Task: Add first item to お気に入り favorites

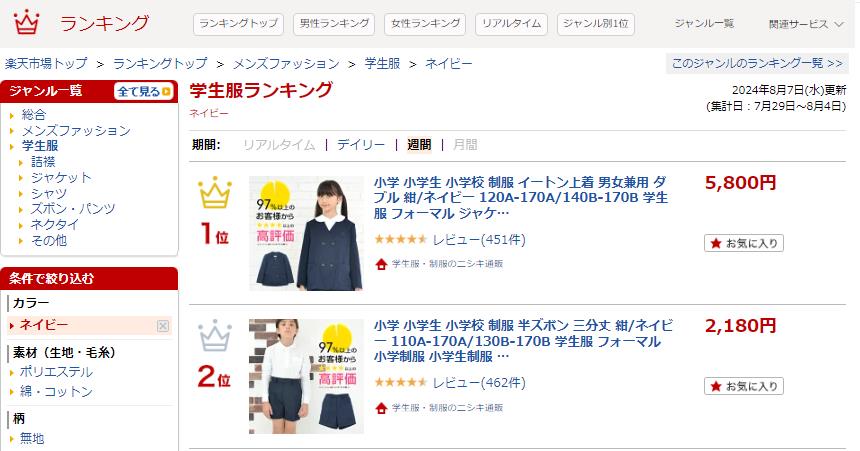Action: 744,243
